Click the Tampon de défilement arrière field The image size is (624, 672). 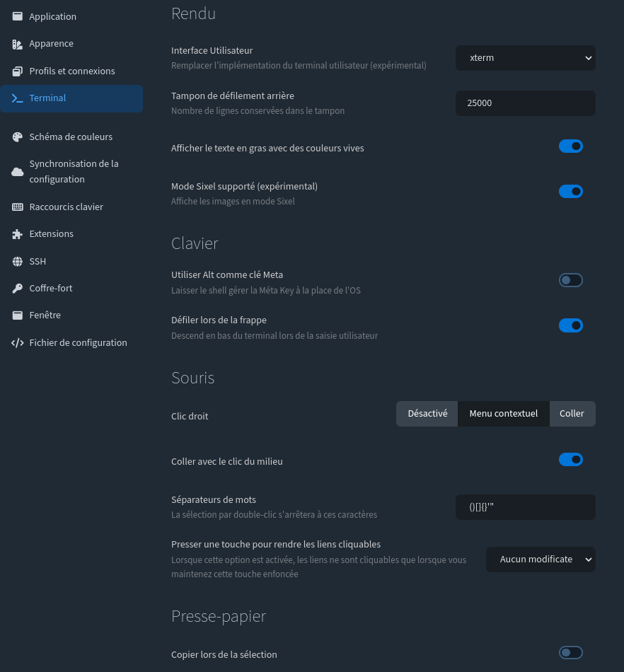pyautogui.click(x=525, y=103)
